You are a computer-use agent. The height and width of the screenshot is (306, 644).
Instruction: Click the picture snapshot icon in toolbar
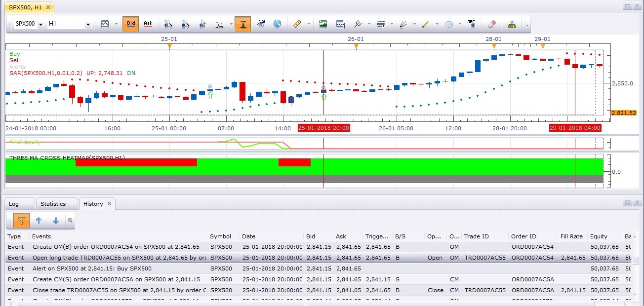click(323, 24)
